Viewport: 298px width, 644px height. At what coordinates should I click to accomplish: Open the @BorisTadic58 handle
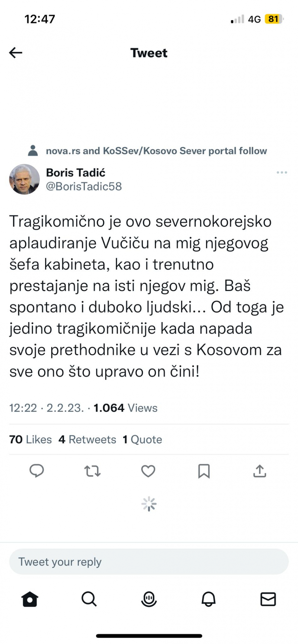[84, 186]
